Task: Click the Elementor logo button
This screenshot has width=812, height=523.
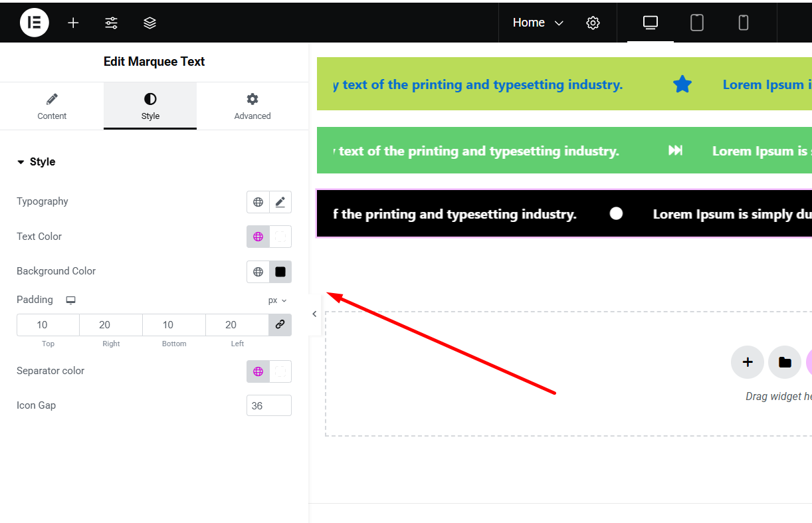Action: pyautogui.click(x=35, y=23)
